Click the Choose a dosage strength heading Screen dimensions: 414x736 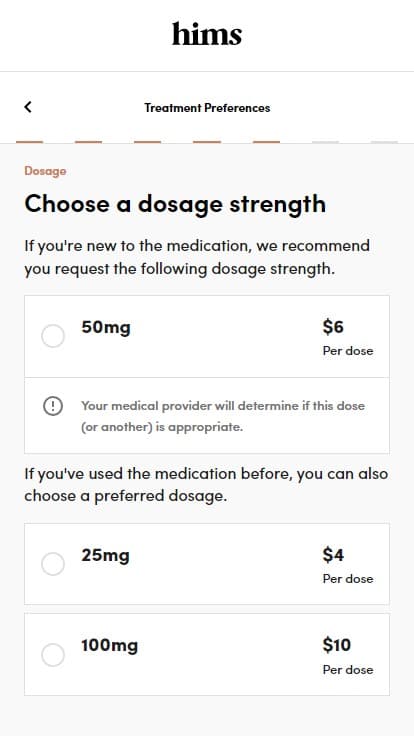(175, 204)
